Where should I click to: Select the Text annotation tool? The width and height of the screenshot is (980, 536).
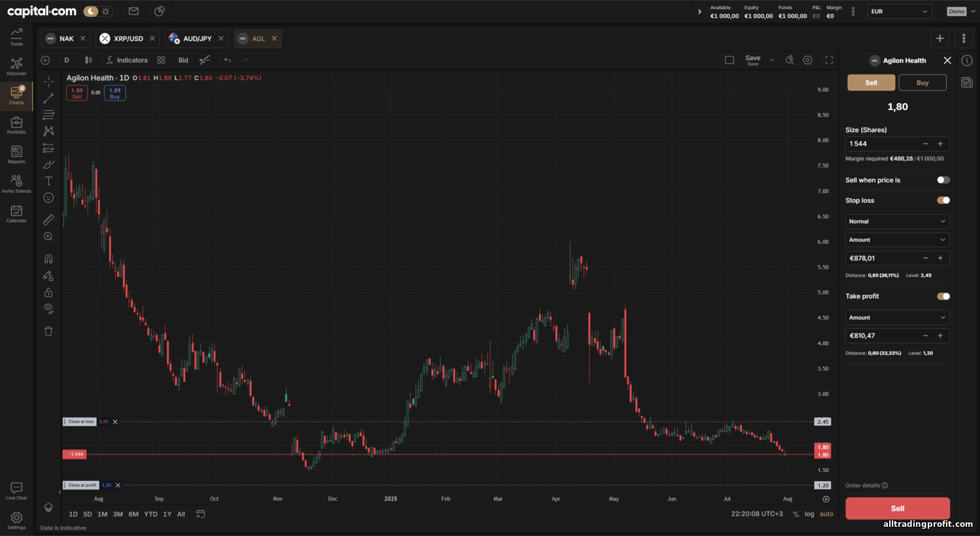(x=48, y=181)
